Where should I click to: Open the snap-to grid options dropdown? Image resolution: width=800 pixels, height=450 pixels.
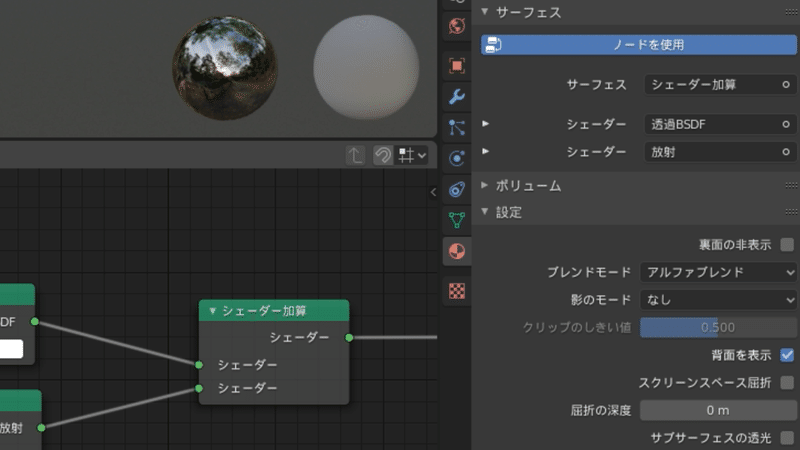tap(412, 155)
